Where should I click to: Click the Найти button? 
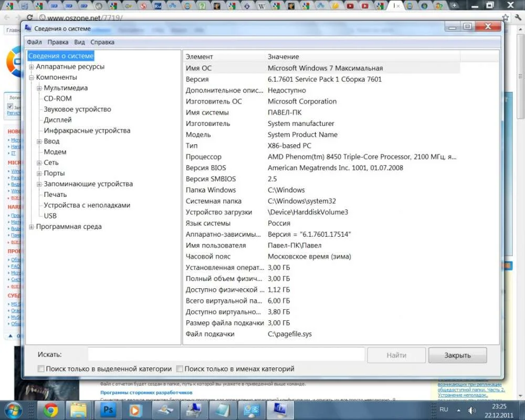point(396,355)
